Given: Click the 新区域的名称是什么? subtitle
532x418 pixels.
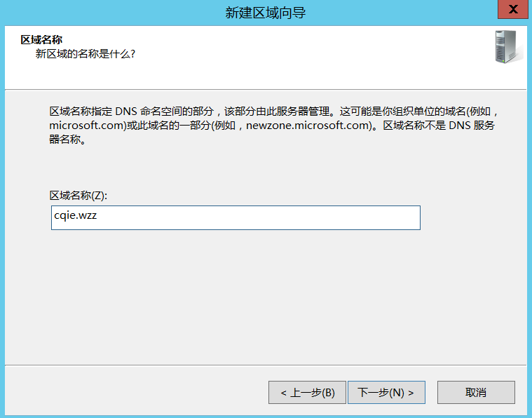Looking at the screenshot, I should [85, 53].
